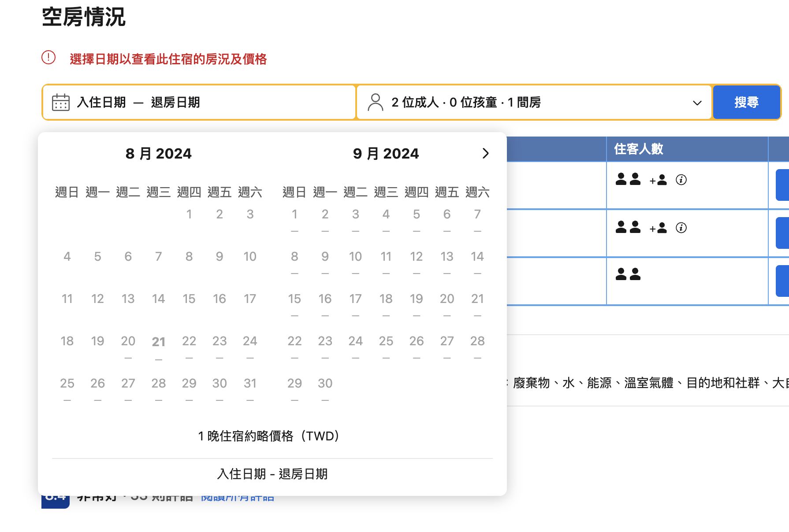Click the person icon in the guests field

(x=376, y=102)
